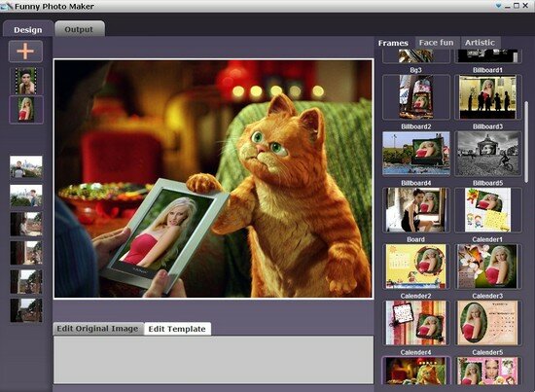Open the title bar dropdown arrow menu
This screenshot has width=535, height=392.
click(499, 6)
